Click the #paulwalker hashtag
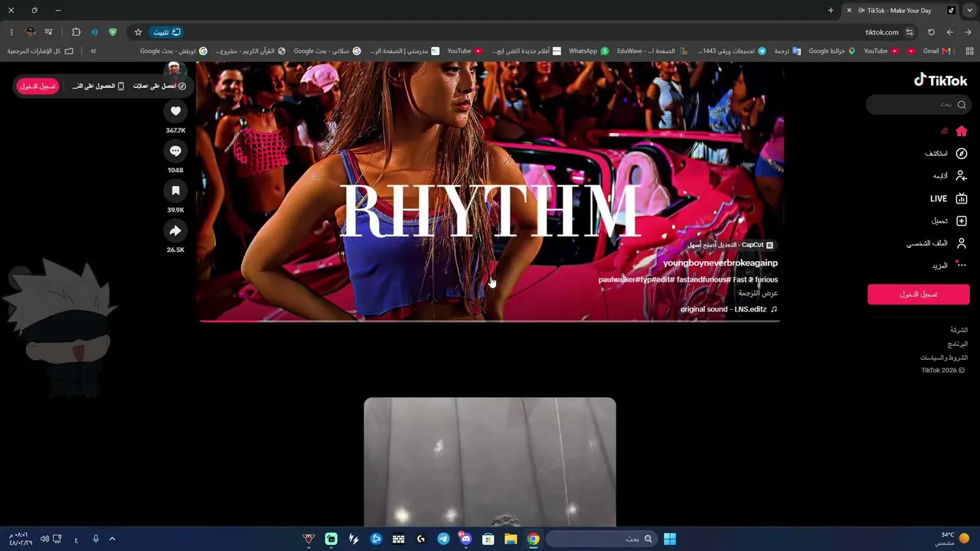 click(619, 279)
